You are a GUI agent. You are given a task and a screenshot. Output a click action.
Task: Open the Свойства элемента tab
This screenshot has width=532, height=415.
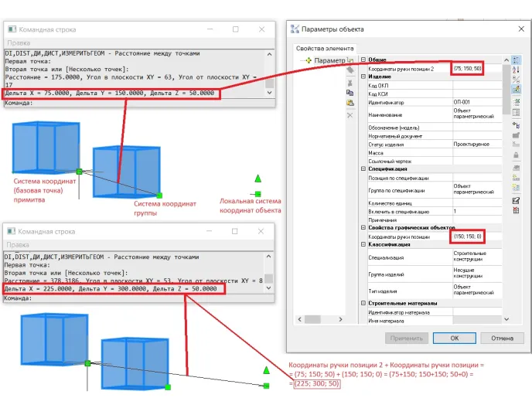(x=325, y=49)
